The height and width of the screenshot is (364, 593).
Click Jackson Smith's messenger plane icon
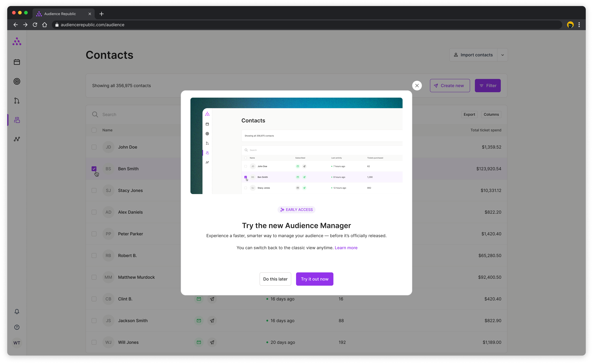coord(212,320)
